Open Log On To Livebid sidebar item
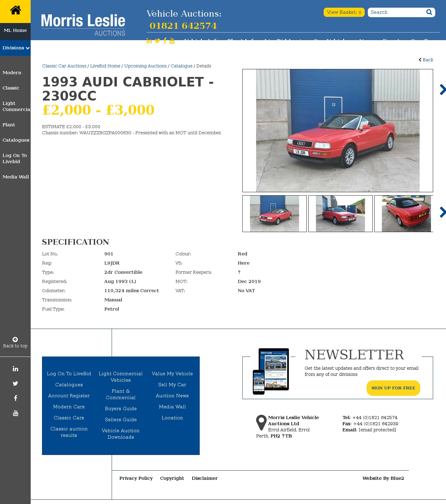446x504 pixels. 15,158
